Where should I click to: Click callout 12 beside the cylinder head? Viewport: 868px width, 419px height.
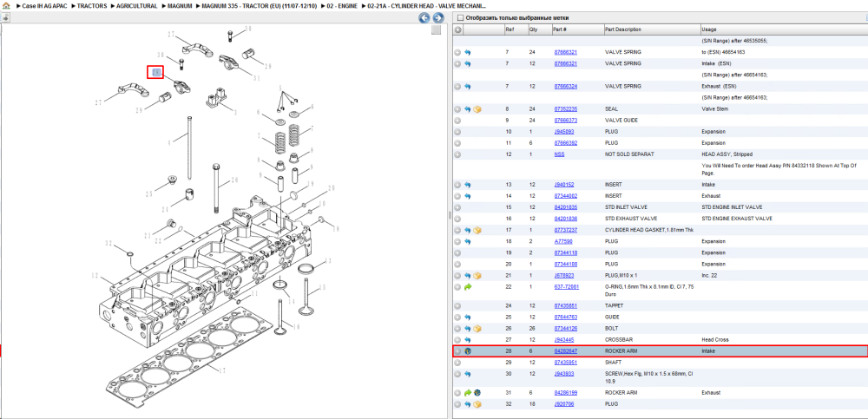(95, 276)
